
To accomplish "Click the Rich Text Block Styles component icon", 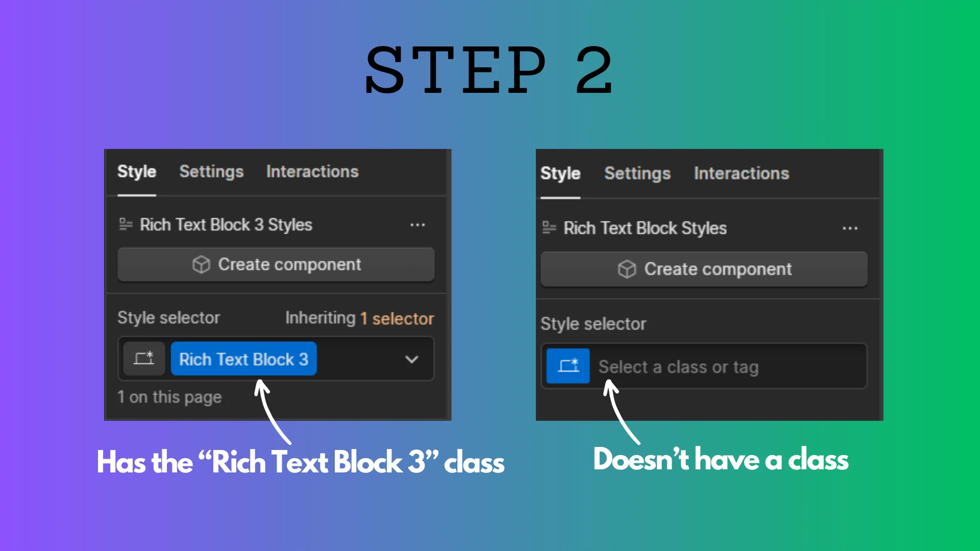I will click(x=552, y=228).
